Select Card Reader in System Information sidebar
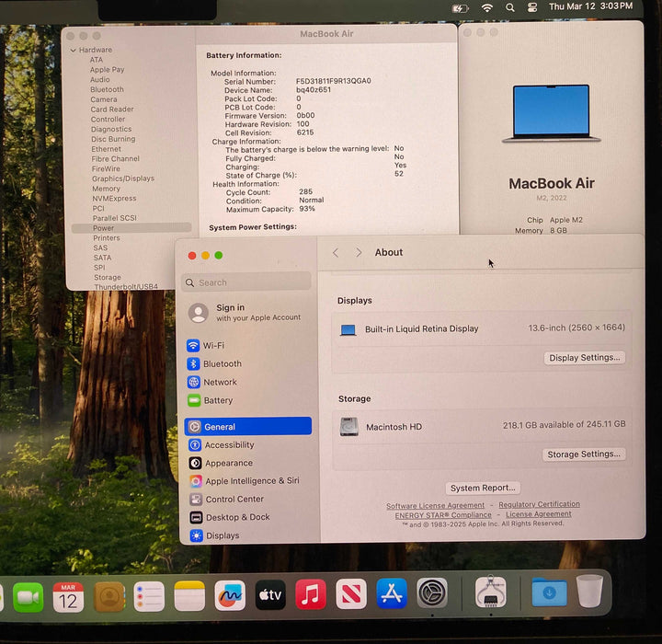The height and width of the screenshot is (644, 662). point(112,109)
